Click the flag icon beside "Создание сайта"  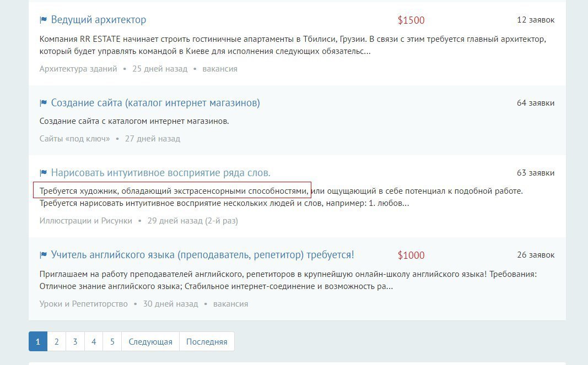[44, 103]
